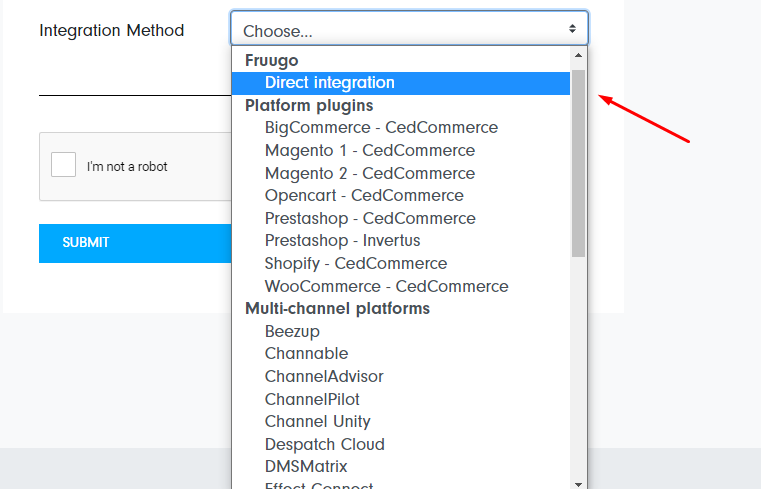Choose ChannelPilot option
Image resolution: width=761 pixels, height=489 pixels.
[400, 399]
